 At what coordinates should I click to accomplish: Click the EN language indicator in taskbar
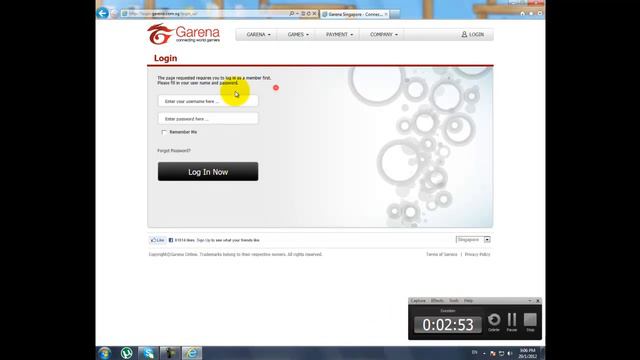point(474,353)
